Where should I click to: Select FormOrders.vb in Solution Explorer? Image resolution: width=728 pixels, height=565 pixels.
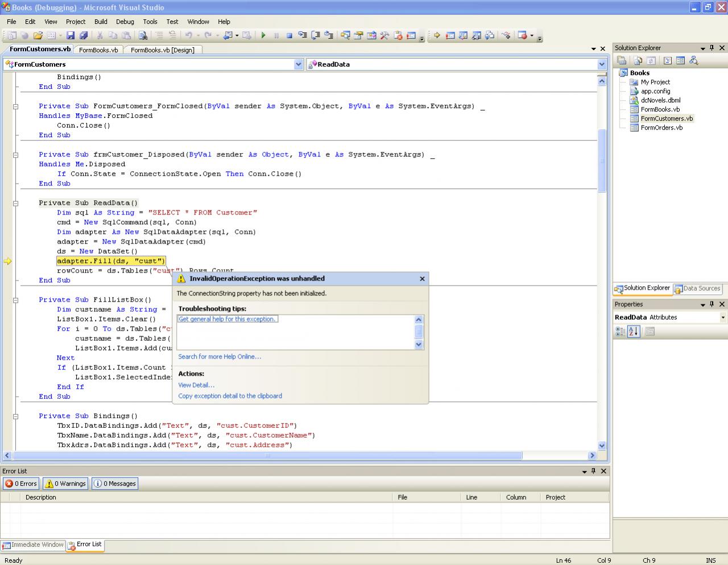pos(661,127)
